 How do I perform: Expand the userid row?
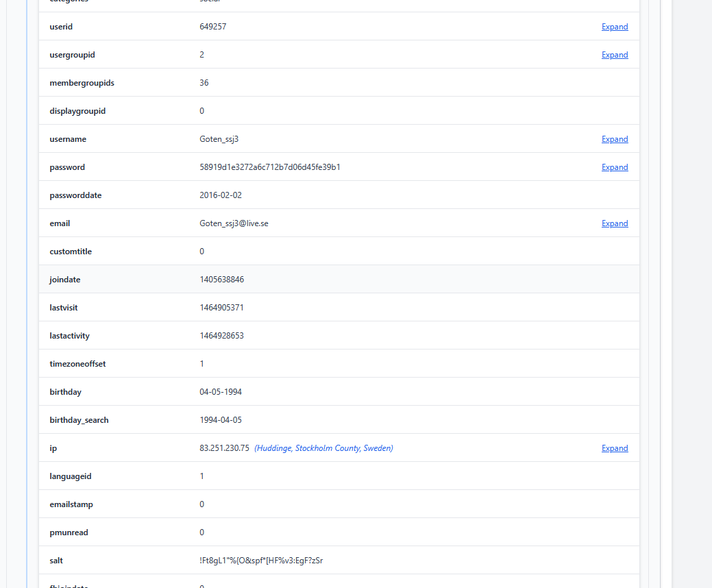[614, 27]
